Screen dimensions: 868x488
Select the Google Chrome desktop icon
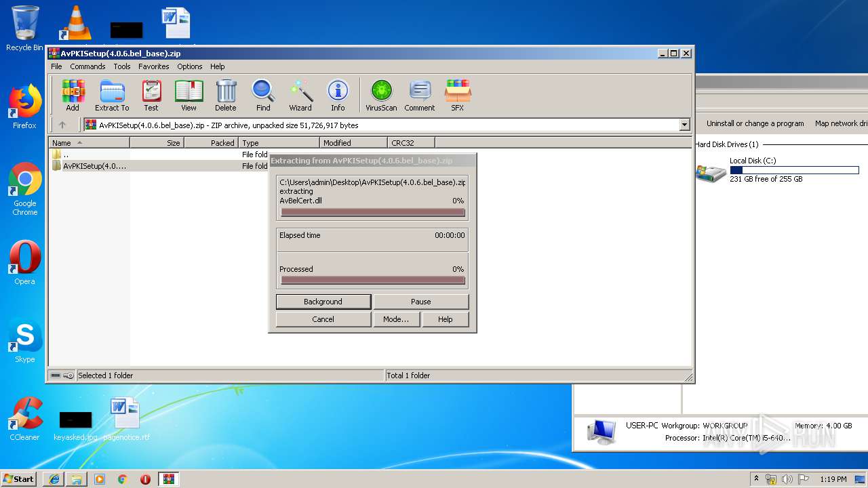click(x=24, y=189)
